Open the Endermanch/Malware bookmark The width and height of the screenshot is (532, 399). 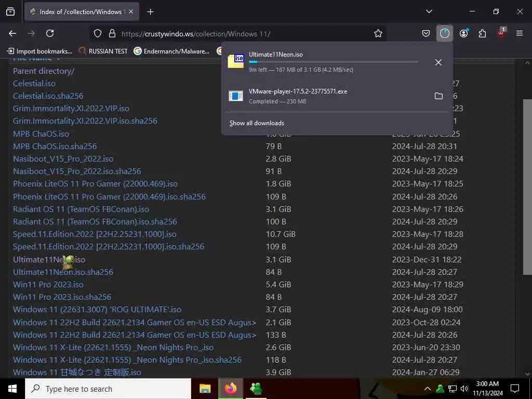[171, 51]
